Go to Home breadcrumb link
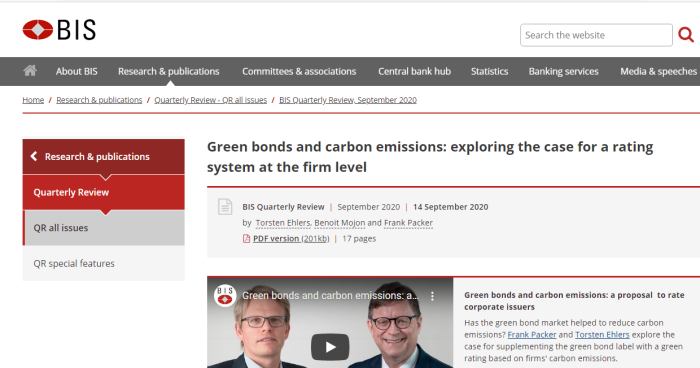Screen dimensions: 700x368 point(33,100)
